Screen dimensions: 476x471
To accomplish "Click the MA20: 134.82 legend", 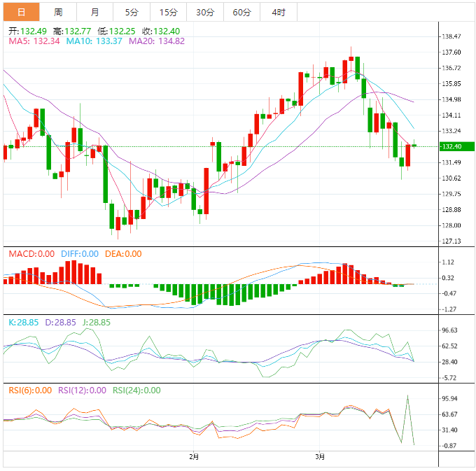I will coord(157,41).
